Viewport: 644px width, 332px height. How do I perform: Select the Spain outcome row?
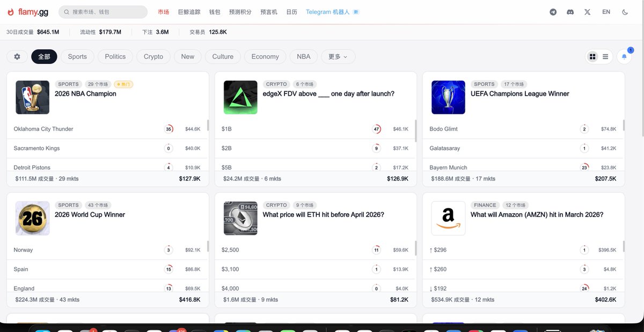[x=107, y=269]
